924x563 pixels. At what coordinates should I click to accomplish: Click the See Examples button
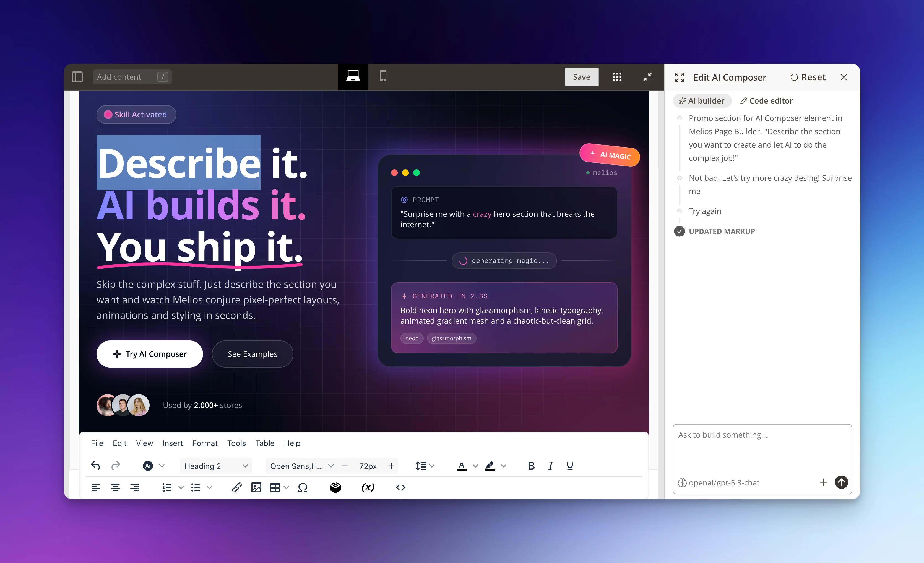coord(253,354)
